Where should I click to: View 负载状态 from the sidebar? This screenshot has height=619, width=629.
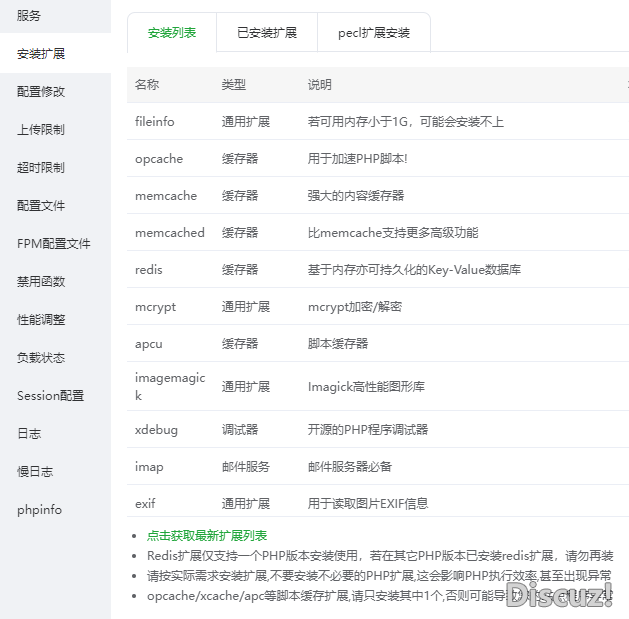pos(41,358)
